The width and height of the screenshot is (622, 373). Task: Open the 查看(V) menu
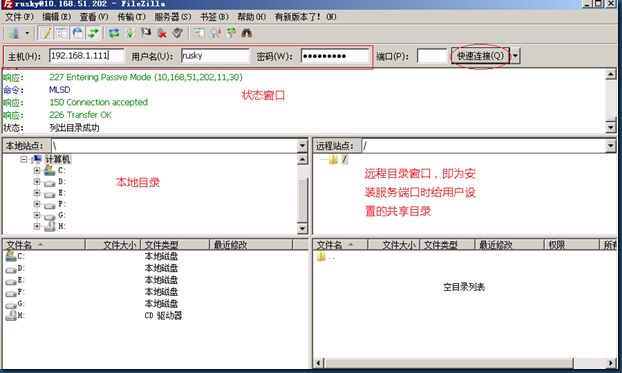coord(94,17)
